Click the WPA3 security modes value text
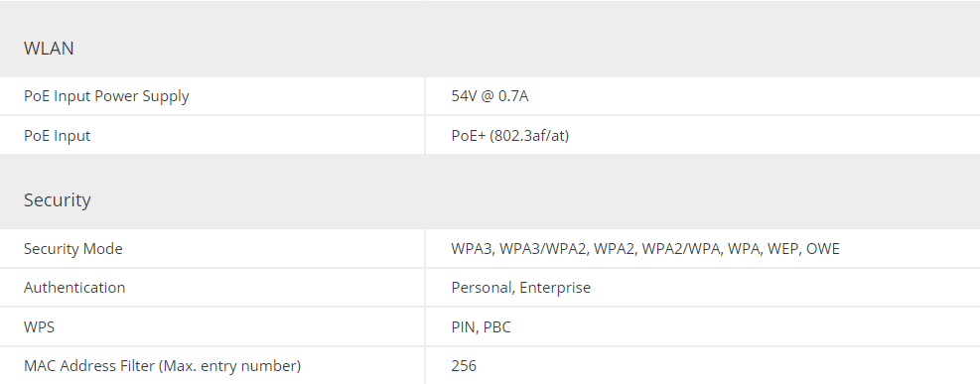980x384 pixels. click(645, 248)
